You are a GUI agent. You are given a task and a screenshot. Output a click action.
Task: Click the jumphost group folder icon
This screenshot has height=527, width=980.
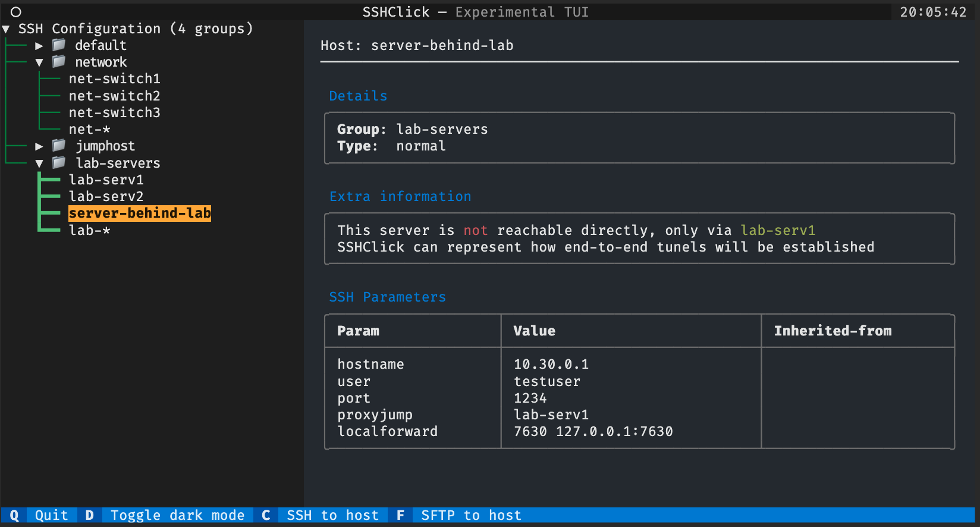59,146
